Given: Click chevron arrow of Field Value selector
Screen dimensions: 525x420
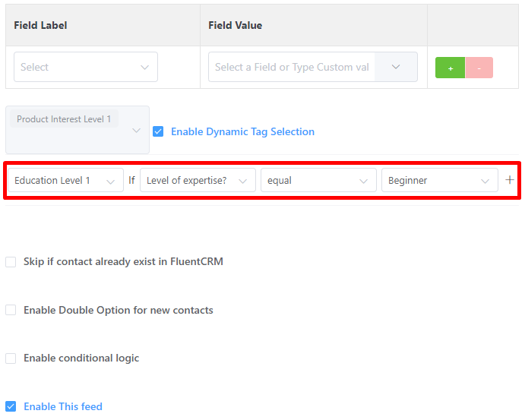Looking at the screenshot, I should [x=396, y=67].
